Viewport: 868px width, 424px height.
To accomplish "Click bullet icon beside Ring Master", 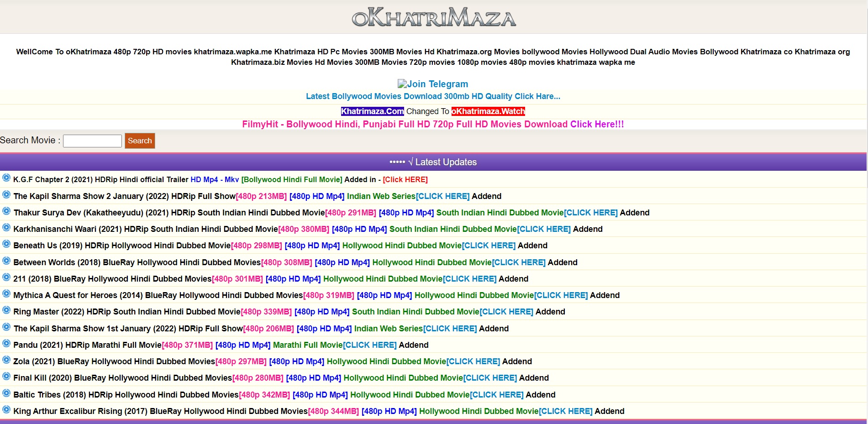I will click(x=6, y=310).
